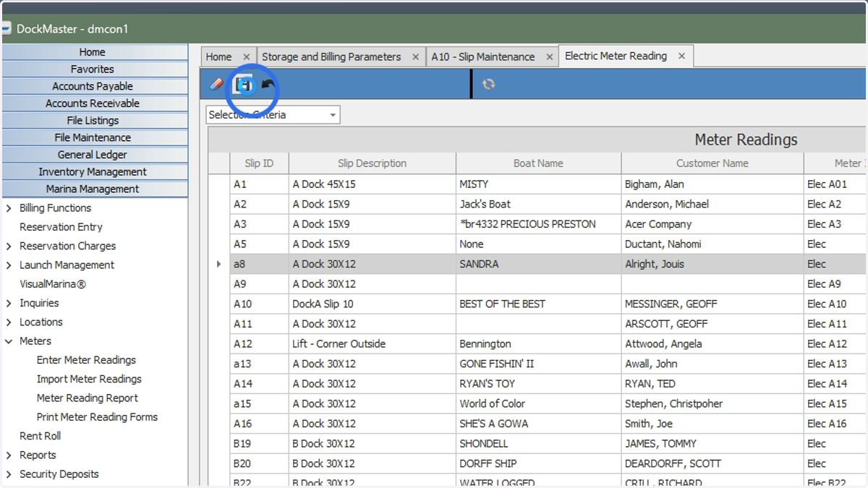This screenshot has width=868, height=488.
Task: Open the File Listings section
Action: pyautogui.click(x=95, y=121)
